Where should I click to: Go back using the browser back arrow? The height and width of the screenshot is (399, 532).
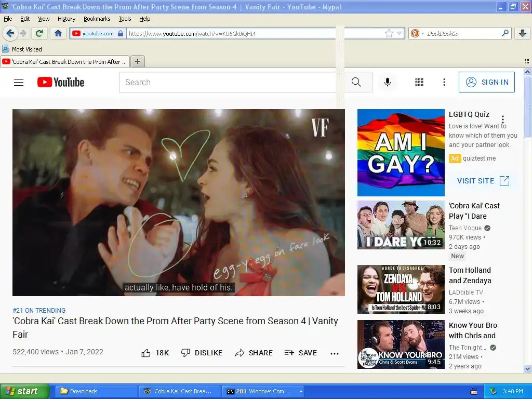coord(10,33)
